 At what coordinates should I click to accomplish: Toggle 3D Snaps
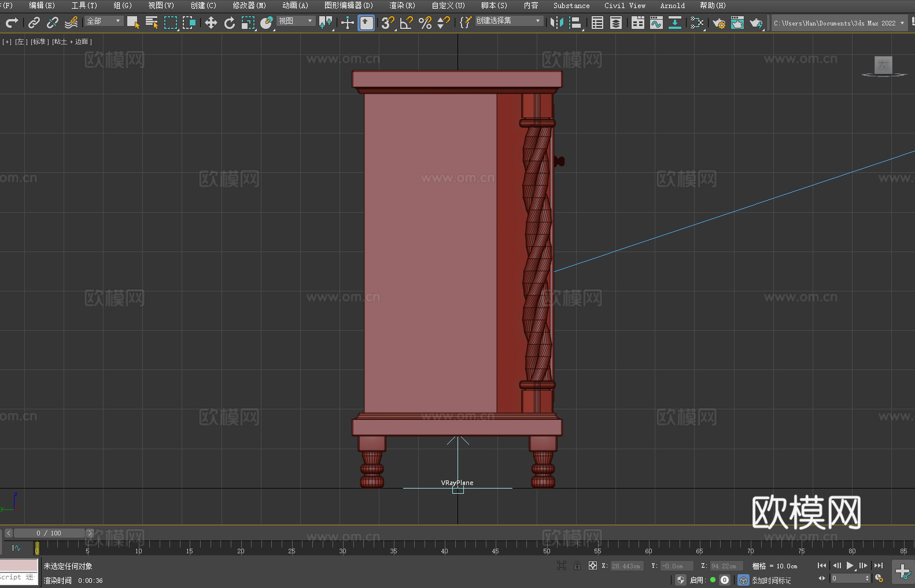[x=388, y=23]
